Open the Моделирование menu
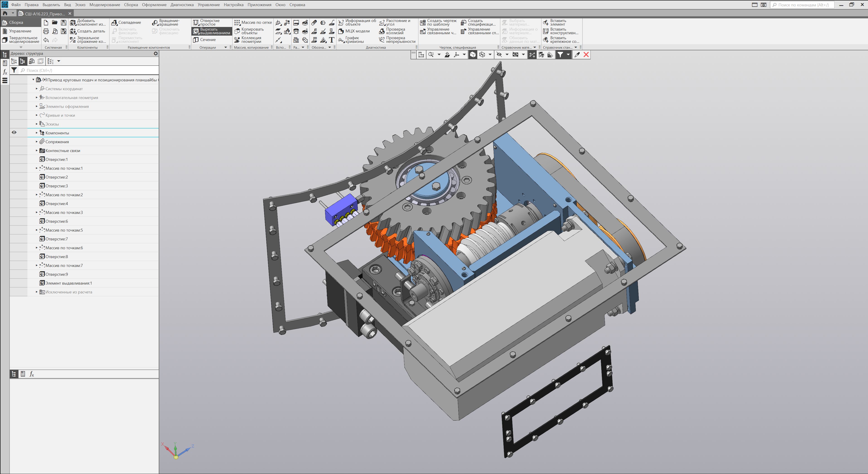Screen dimensions: 868x474 (104, 5)
